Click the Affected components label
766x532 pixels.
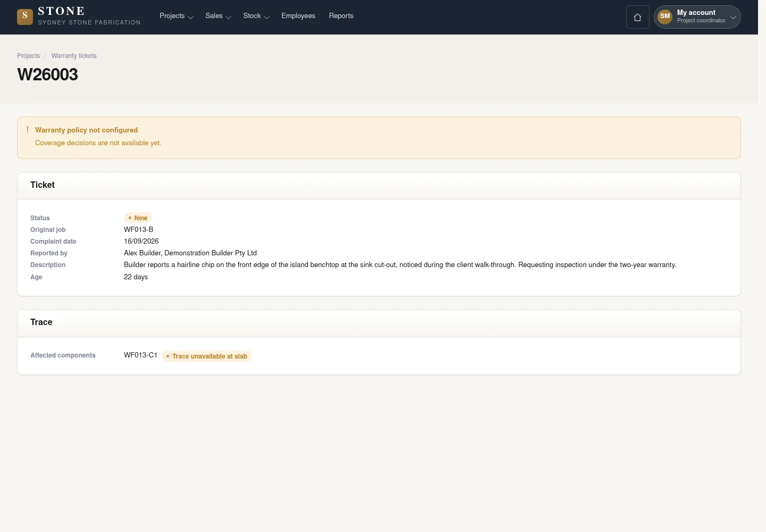(63, 355)
